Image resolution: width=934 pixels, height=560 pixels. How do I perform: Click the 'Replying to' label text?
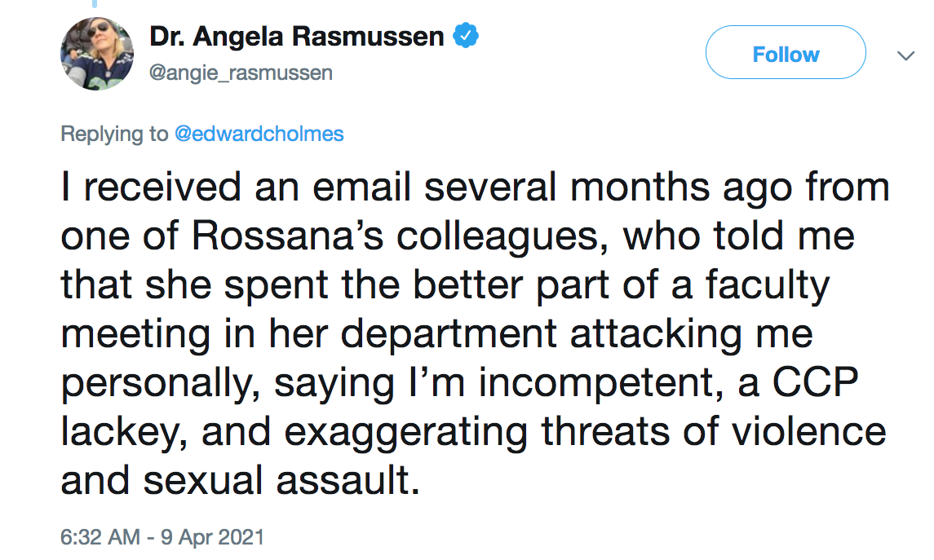pyautogui.click(x=114, y=134)
